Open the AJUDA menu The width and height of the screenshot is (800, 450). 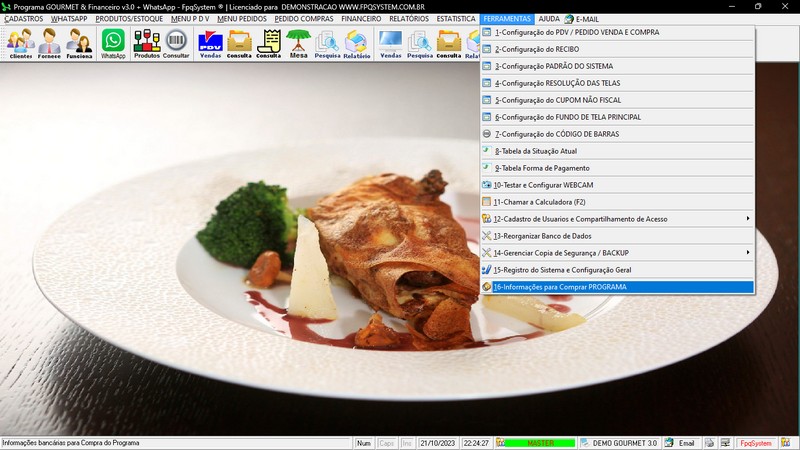(x=549, y=19)
